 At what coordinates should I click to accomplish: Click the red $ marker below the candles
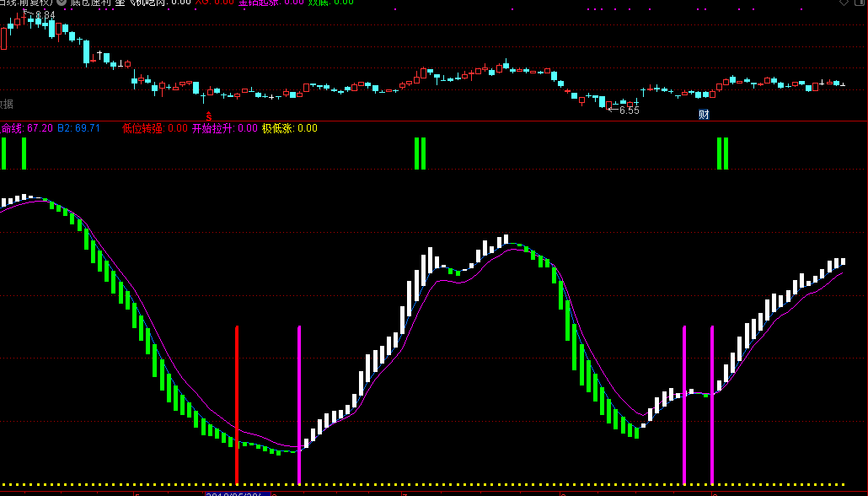tap(208, 114)
